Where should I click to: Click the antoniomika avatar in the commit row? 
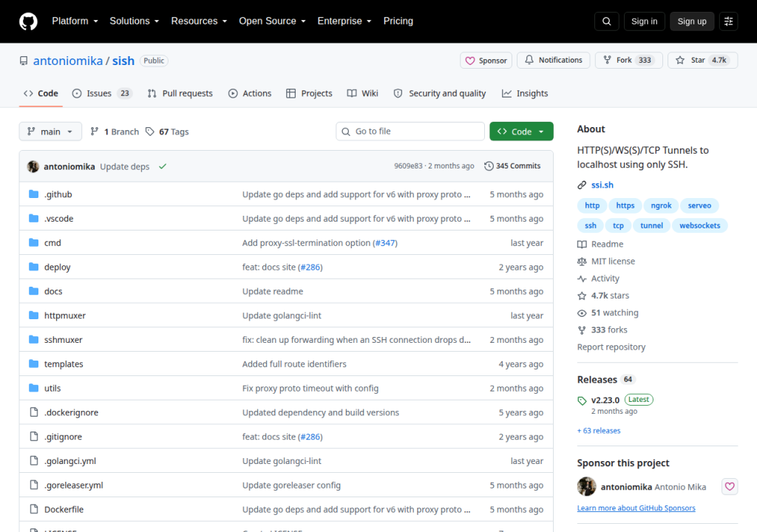pos(33,166)
